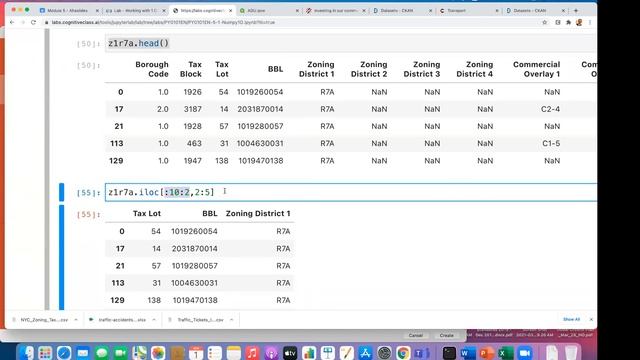Open Maps from the Dock

tap(139, 353)
